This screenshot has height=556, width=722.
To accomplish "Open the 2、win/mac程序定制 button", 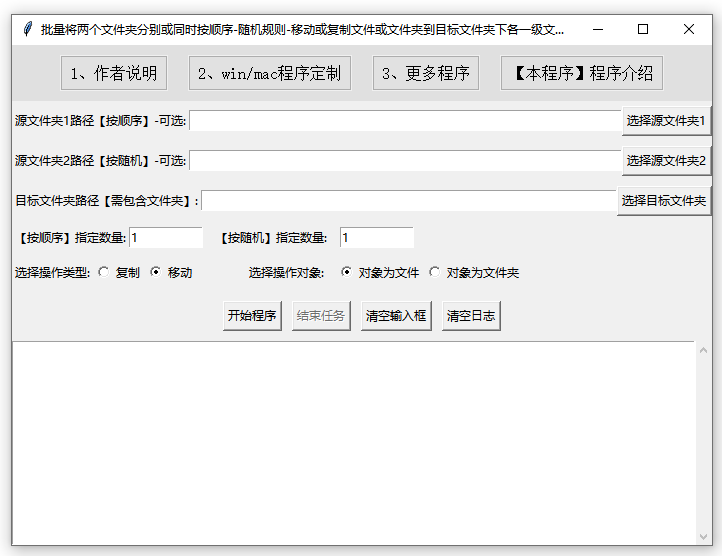I will (x=269, y=73).
